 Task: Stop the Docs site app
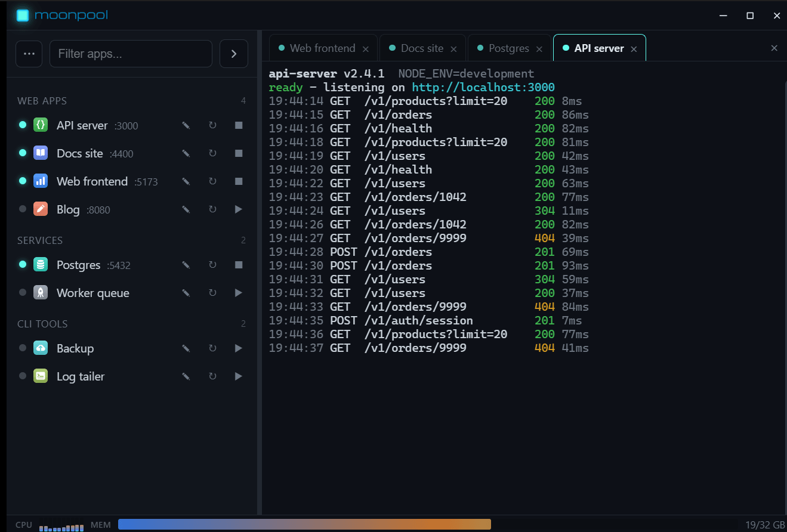coord(239,153)
